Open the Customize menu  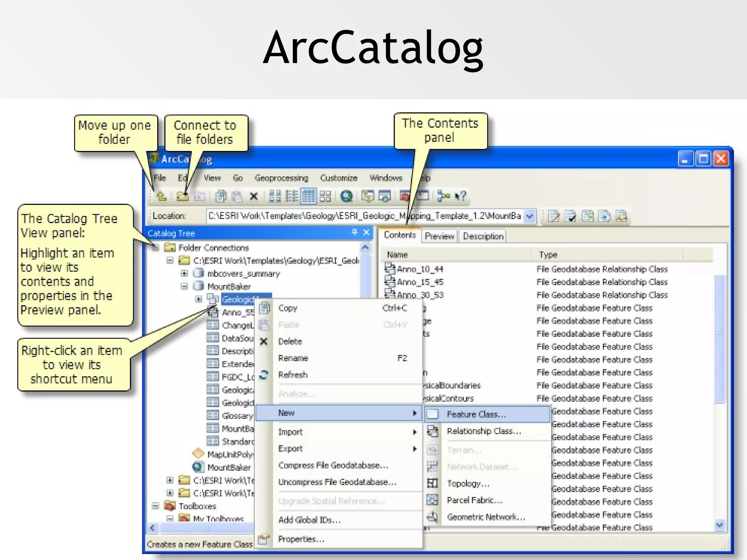point(339,178)
